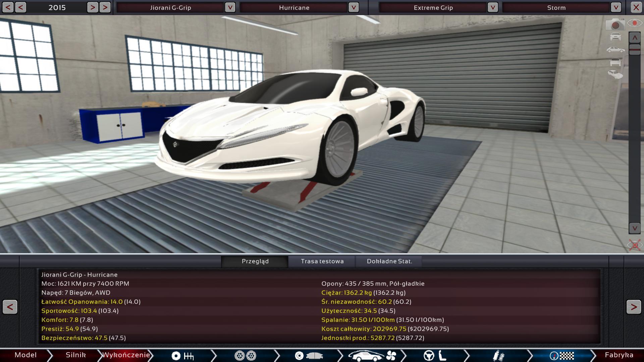Toggle the crossed-out red eye icon
The height and width of the screenshot is (362, 644).
[x=635, y=245]
